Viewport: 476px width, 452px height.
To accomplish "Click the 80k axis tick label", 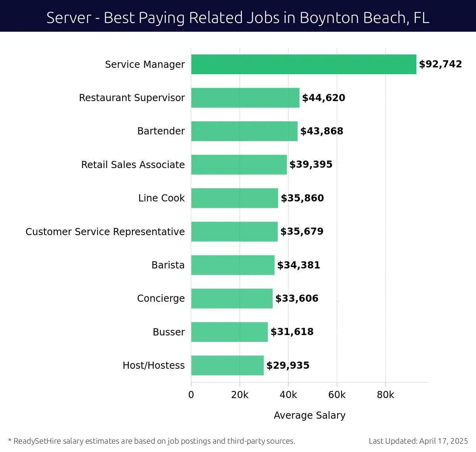I will [x=386, y=395].
